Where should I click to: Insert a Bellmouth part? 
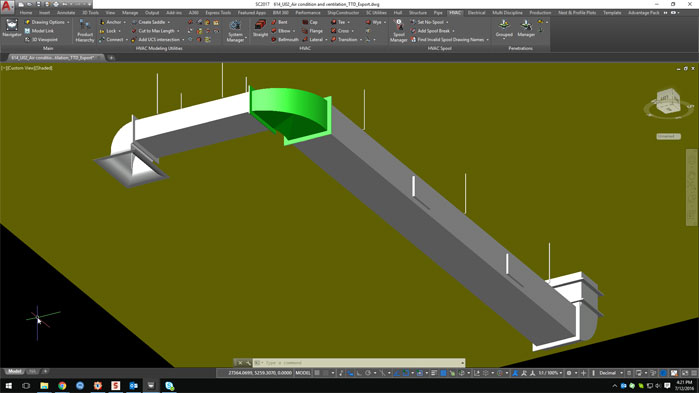point(285,40)
